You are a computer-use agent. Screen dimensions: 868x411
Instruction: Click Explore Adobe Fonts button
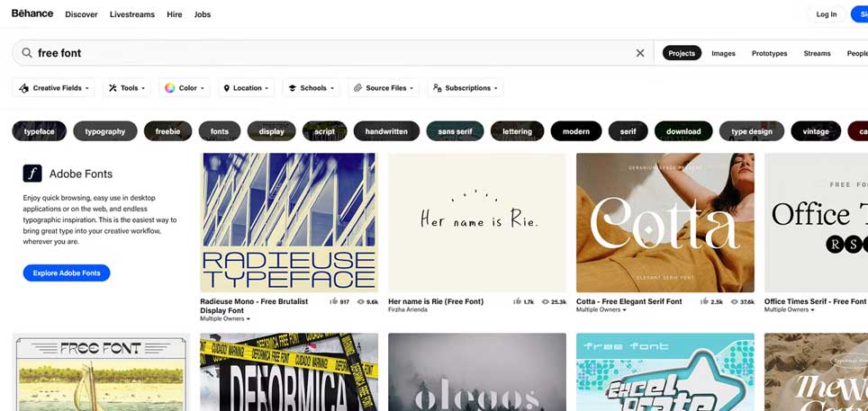[67, 273]
